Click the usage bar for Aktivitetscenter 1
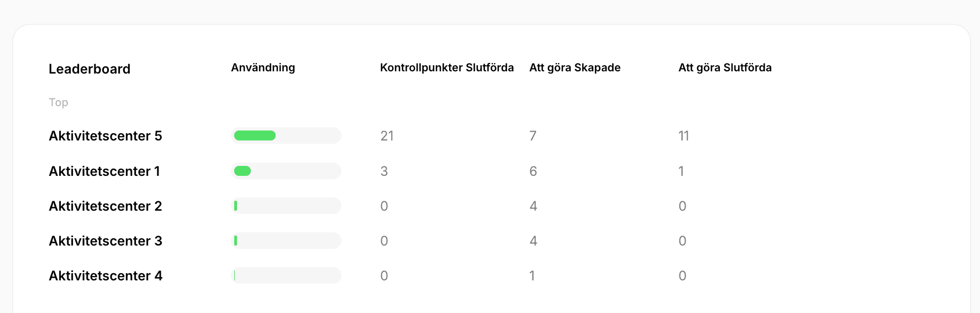The width and height of the screenshot is (980, 313). click(x=286, y=171)
